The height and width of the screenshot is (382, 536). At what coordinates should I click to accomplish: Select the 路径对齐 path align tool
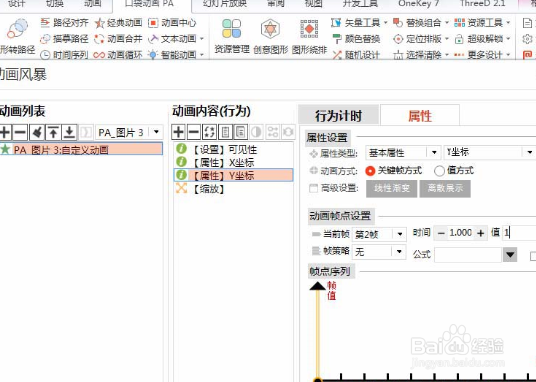point(64,23)
